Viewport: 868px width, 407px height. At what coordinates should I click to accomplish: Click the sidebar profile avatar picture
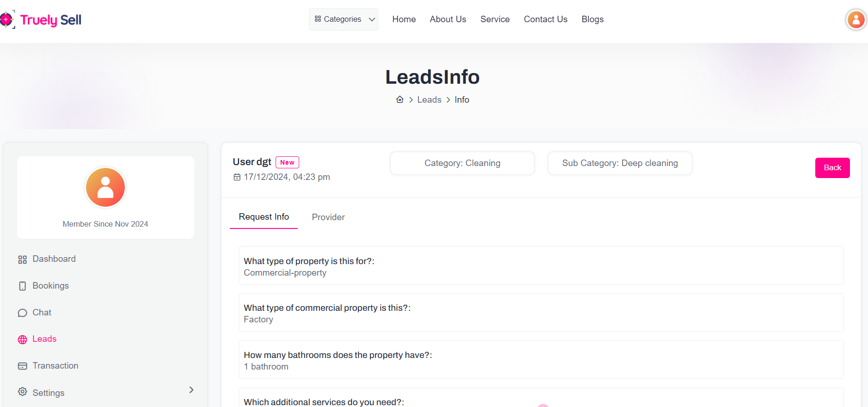[x=105, y=187]
